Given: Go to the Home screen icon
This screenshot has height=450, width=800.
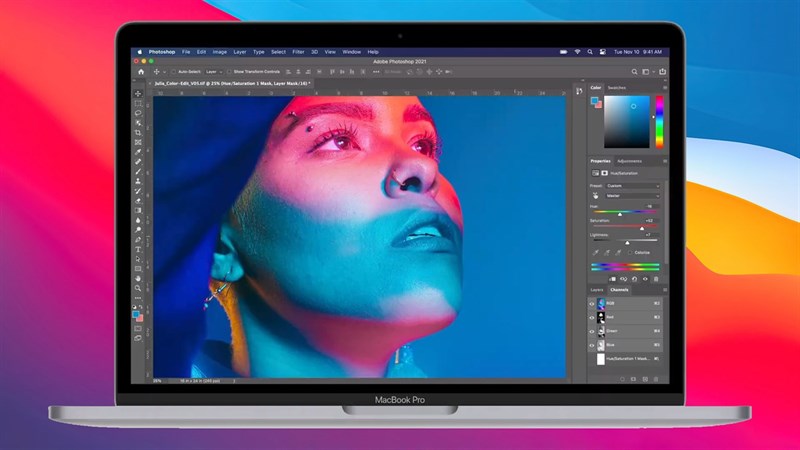Looking at the screenshot, I should [x=141, y=72].
